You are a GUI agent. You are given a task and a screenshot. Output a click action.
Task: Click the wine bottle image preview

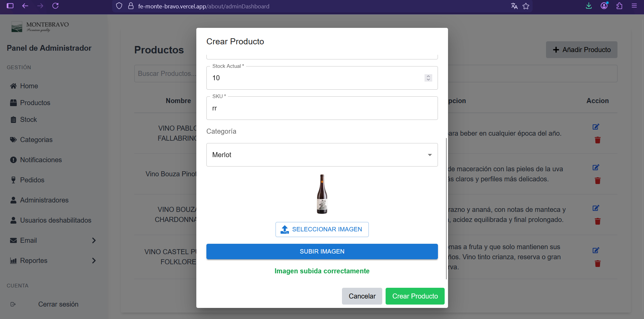point(322,194)
